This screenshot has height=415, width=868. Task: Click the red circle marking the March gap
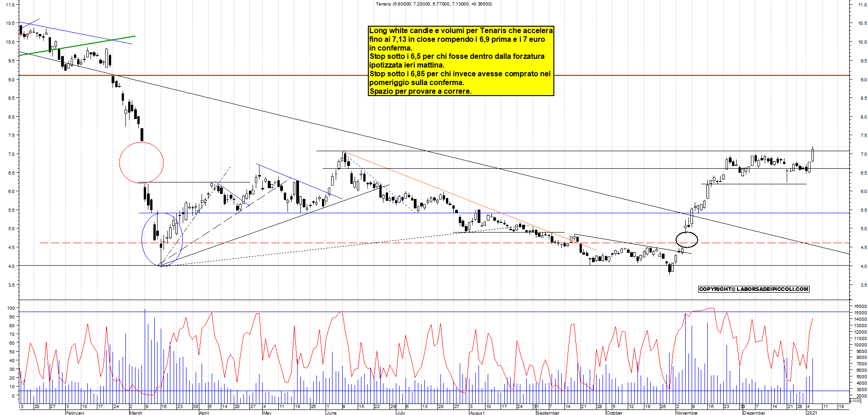tap(141, 162)
